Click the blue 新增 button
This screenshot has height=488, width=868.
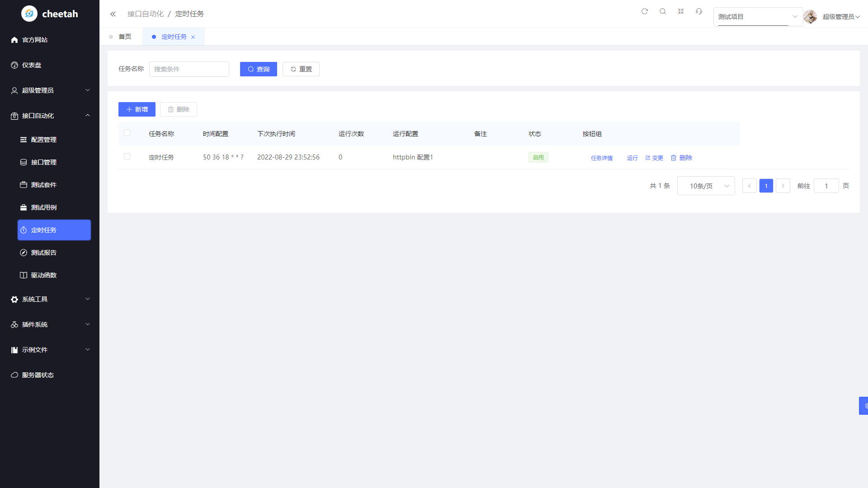pyautogui.click(x=137, y=109)
